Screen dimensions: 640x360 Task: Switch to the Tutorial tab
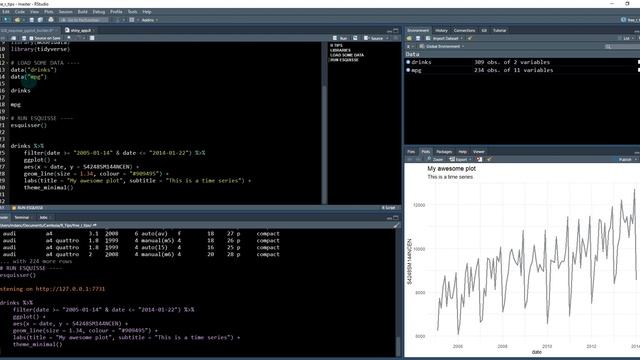500,30
